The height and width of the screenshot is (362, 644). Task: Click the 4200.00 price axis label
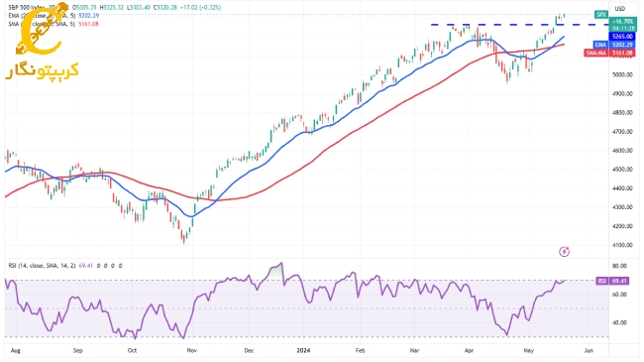622,226
